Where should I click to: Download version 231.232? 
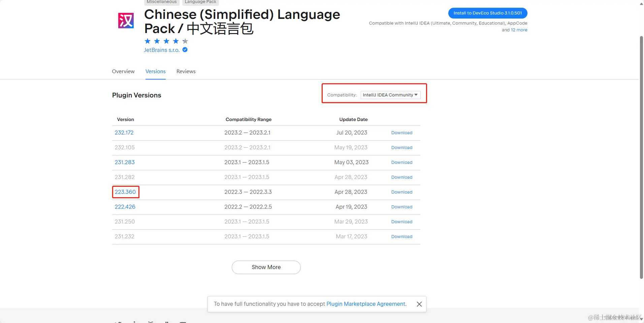pos(402,237)
